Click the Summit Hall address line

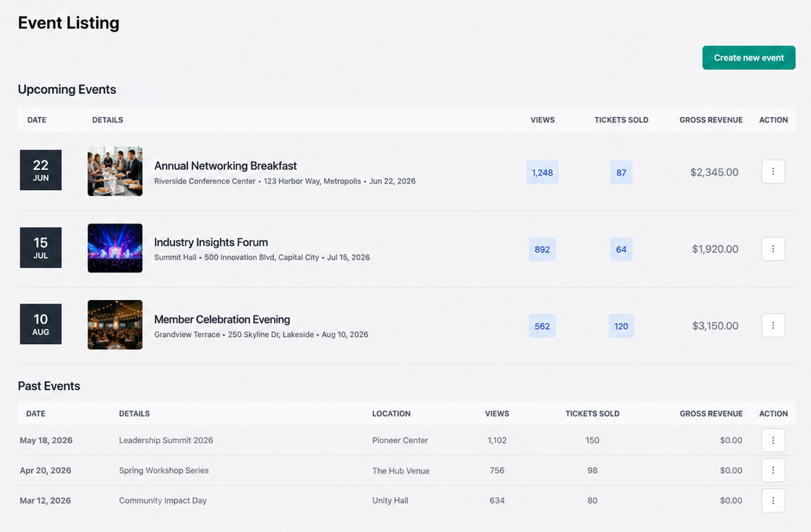pyautogui.click(x=262, y=257)
